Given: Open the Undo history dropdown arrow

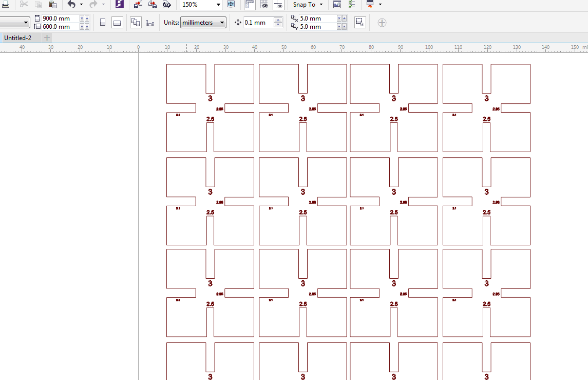Looking at the screenshot, I should (x=81, y=5).
